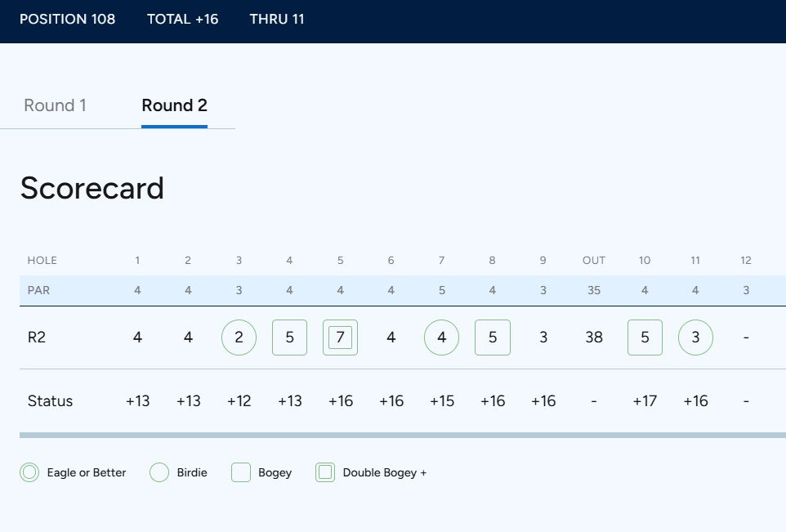Screen dimensions: 786x532
Task: Click the boxed bogey 5 on hole 8
Action: pos(492,338)
